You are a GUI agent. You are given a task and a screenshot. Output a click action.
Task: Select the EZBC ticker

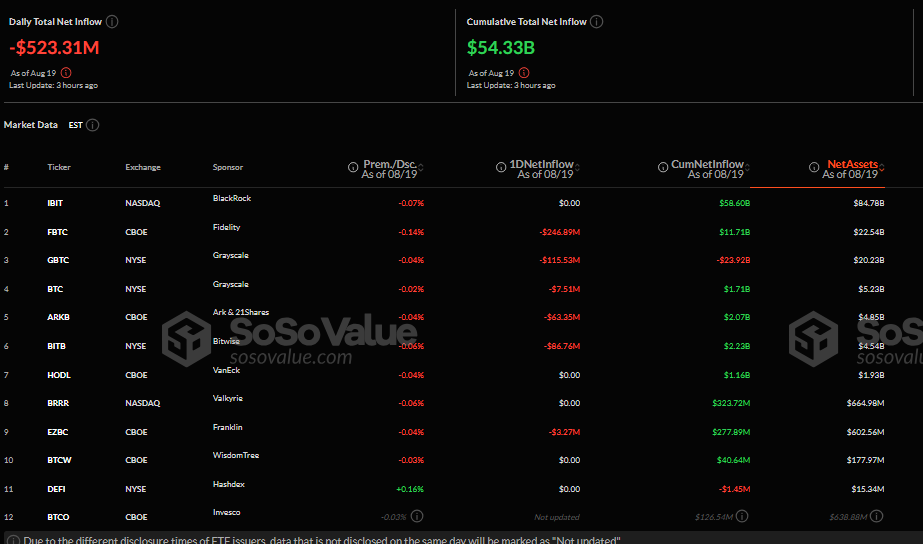click(58, 432)
